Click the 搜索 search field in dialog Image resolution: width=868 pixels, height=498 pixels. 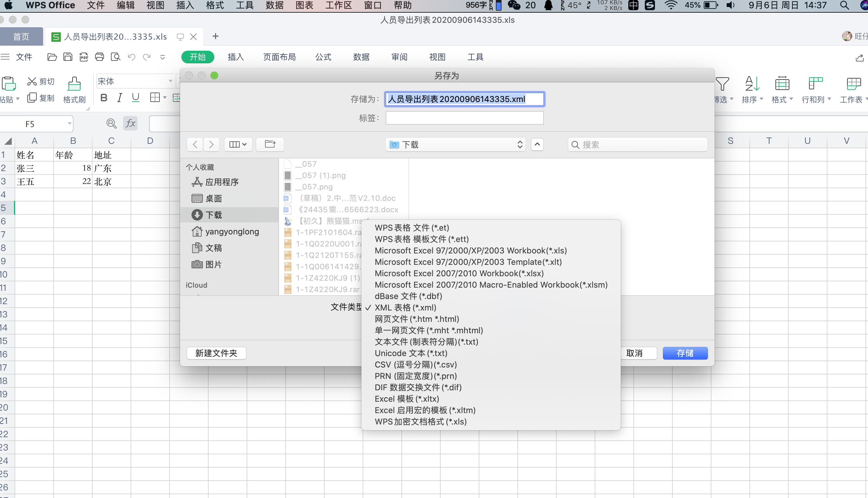tap(638, 144)
